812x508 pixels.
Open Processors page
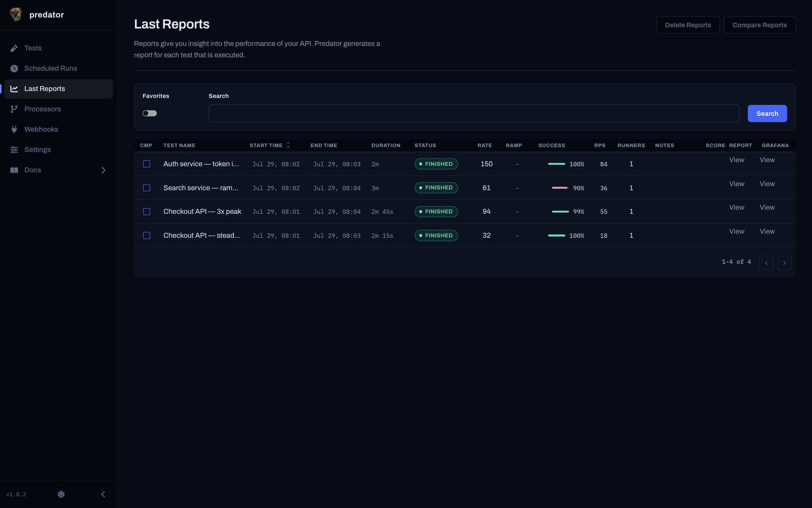pos(58,109)
